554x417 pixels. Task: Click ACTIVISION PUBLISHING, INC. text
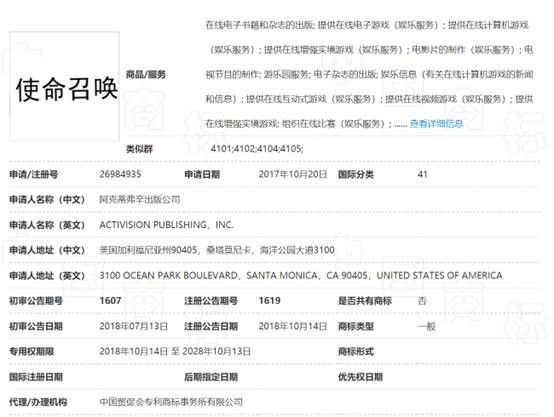pyautogui.click(x=166, y=225)
